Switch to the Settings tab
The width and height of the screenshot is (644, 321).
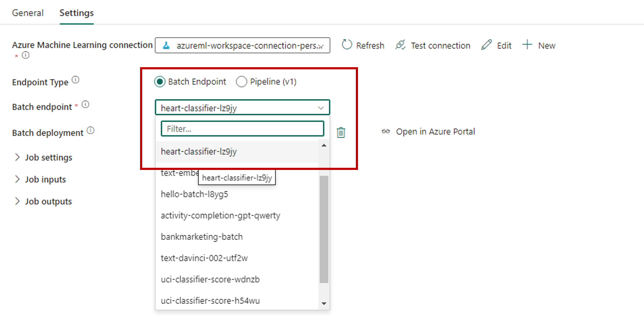click(x=77, y=13)
